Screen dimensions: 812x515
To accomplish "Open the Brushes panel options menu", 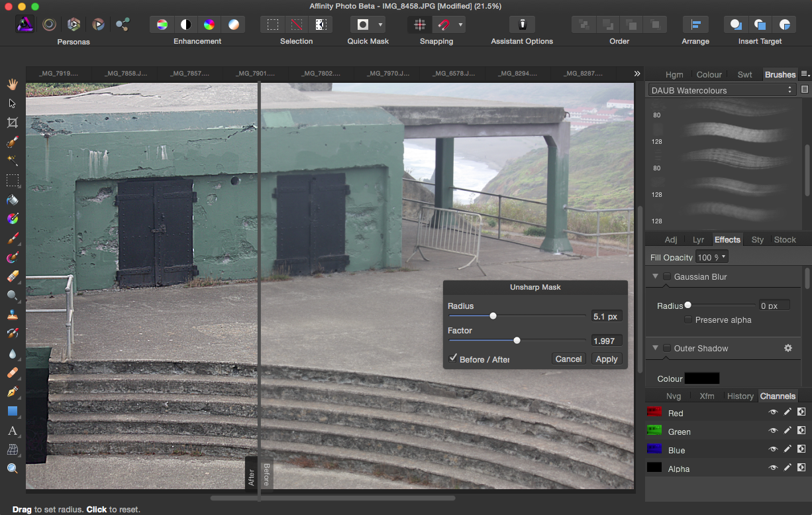I will point(805,74).
